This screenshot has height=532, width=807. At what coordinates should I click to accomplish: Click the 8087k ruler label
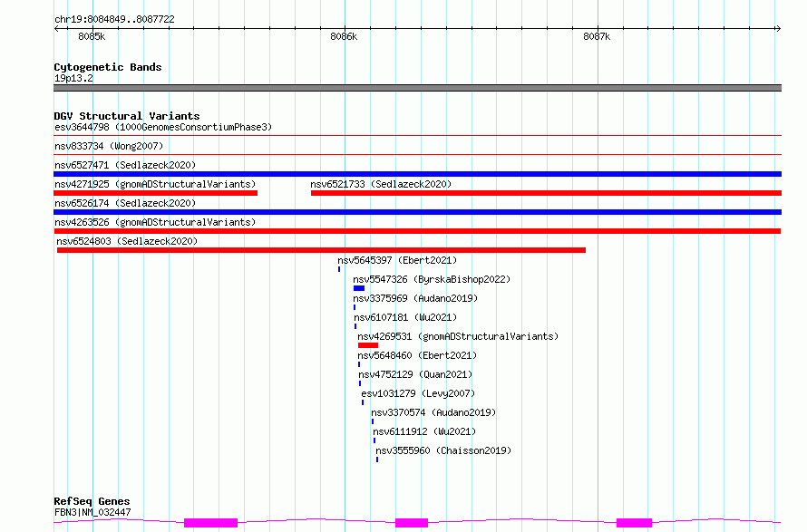point(597,36)
